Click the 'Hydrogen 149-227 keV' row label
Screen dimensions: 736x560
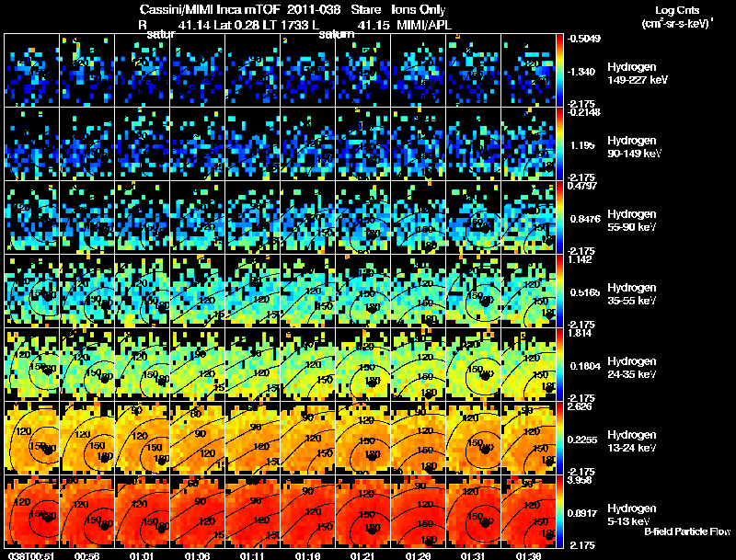pyautogui.click(x=637, y=74)
